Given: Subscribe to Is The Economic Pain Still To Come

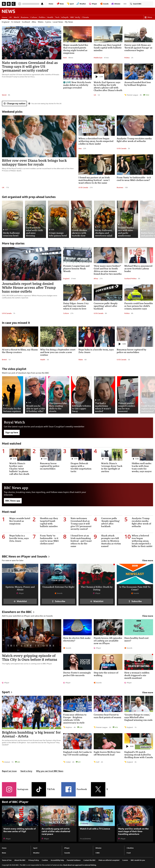Looking at the screenshot, I should [135, 601].
